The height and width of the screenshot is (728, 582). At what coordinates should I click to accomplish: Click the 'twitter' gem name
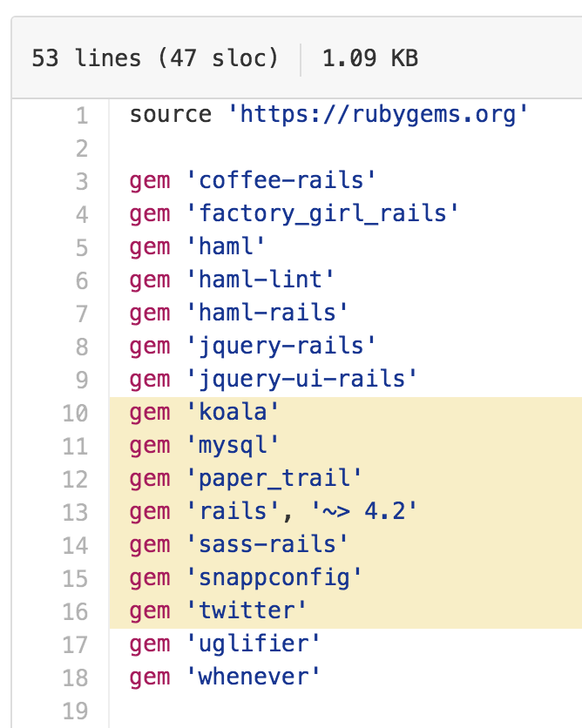[x=247, y=610]
